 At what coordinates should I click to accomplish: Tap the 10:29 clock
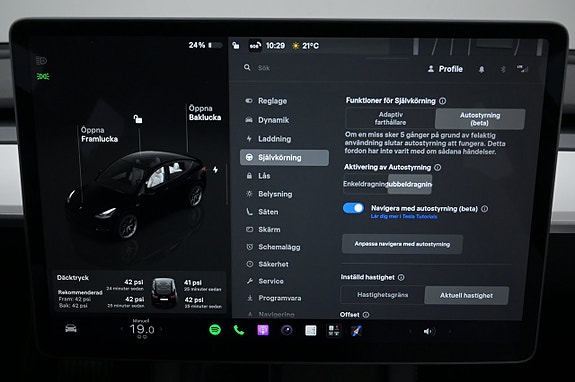tap(275, 45)
